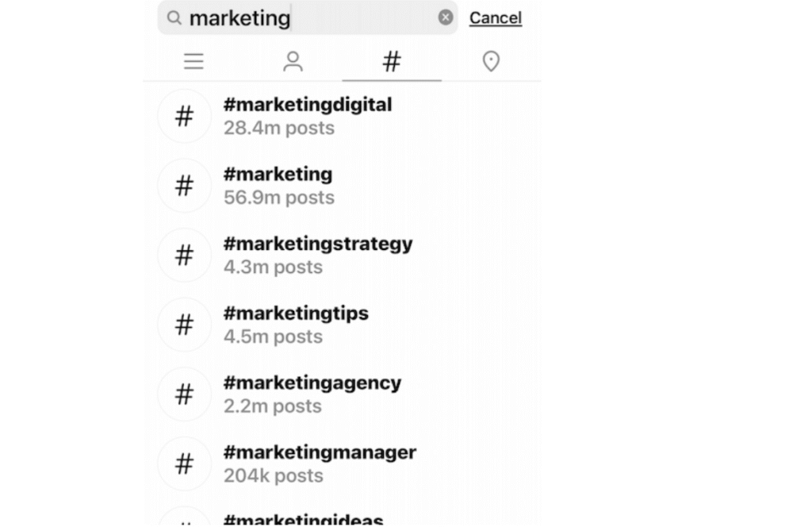Switch to the Top results tab (lines icon)

[x=193, y=61]
